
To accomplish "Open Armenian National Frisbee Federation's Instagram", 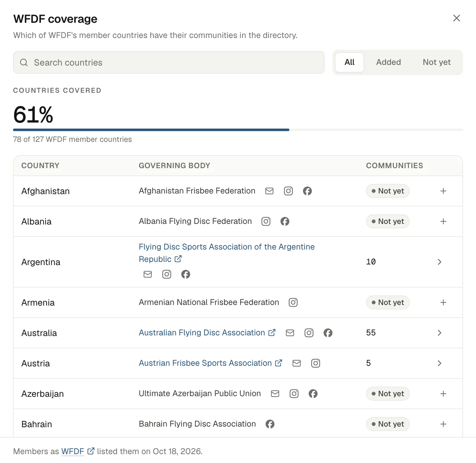I will click(293, 302).
